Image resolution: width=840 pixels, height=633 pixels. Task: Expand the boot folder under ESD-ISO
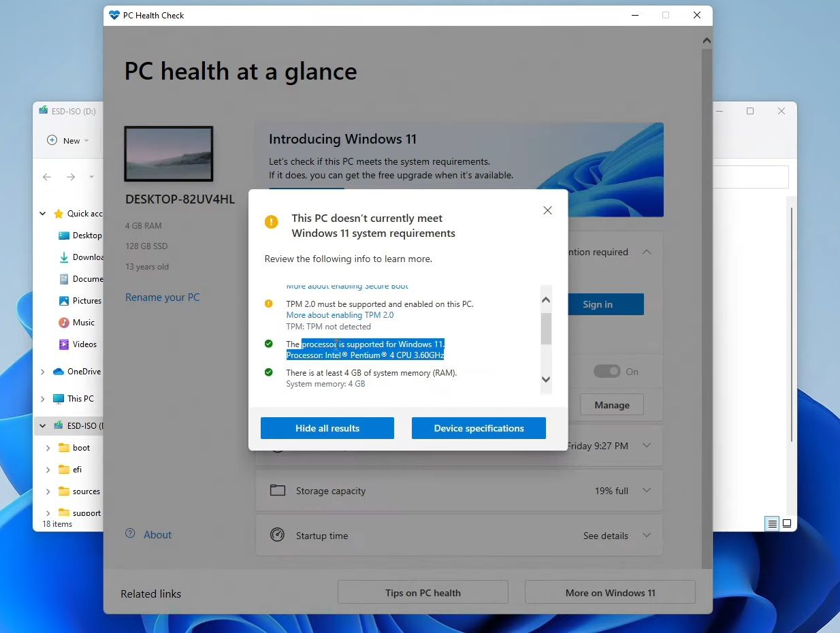[x=47, y=447]
